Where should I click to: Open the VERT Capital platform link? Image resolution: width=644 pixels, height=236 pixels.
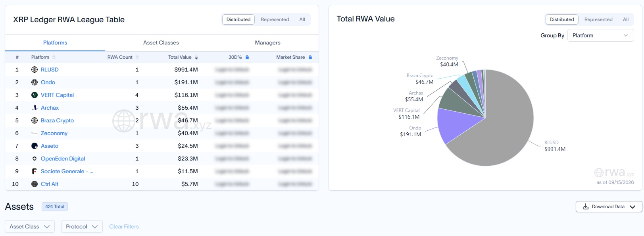[x=57, y=95]
